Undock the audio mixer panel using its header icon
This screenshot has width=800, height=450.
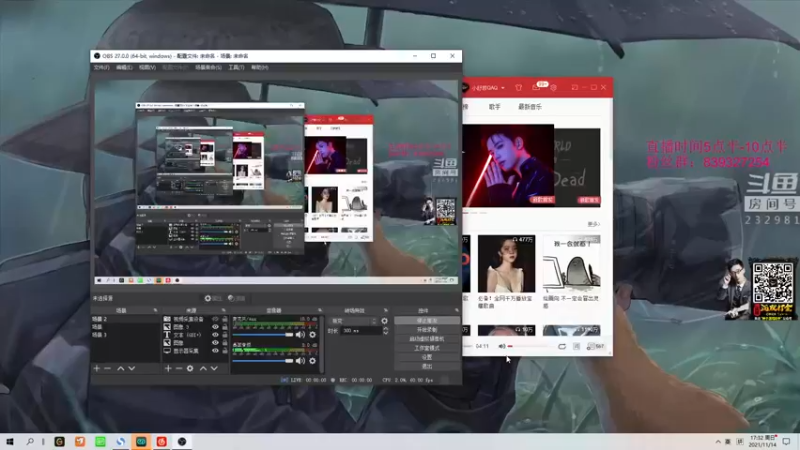click(x=320, y=310)
